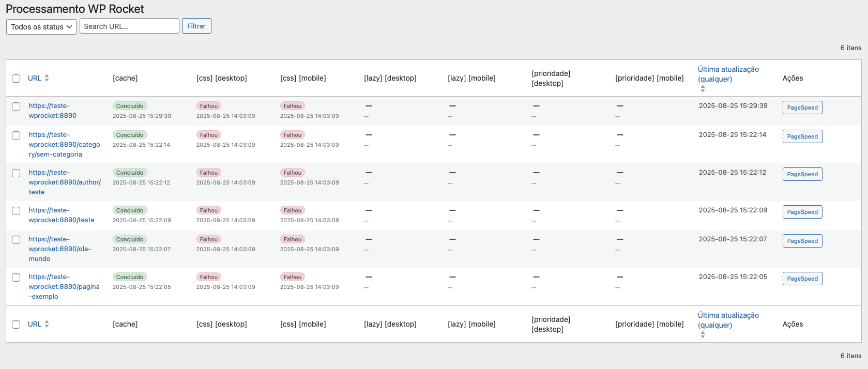Click Concluído badge in the 15:22:09 row
868x369 pixels.
click(130, 210)
